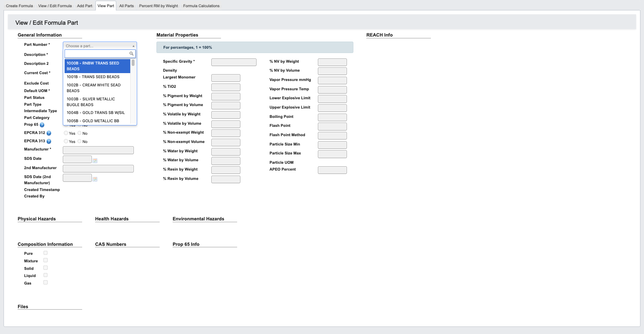Click the part list scrollbar thumb
Image resolution: width=644 pixels, height=334 pixels.
133,63
